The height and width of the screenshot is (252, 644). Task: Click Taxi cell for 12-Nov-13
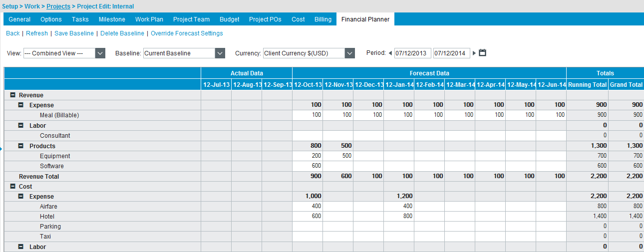(x=338, y=237)
